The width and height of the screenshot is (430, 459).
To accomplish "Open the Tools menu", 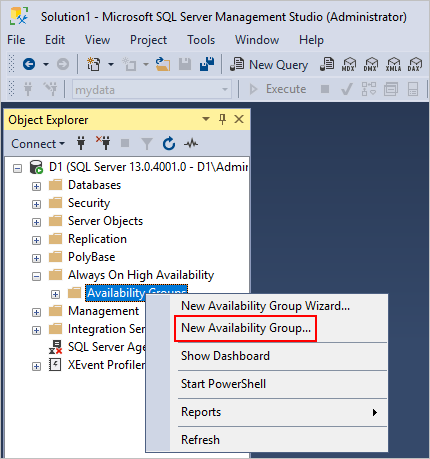I will 201,40.
